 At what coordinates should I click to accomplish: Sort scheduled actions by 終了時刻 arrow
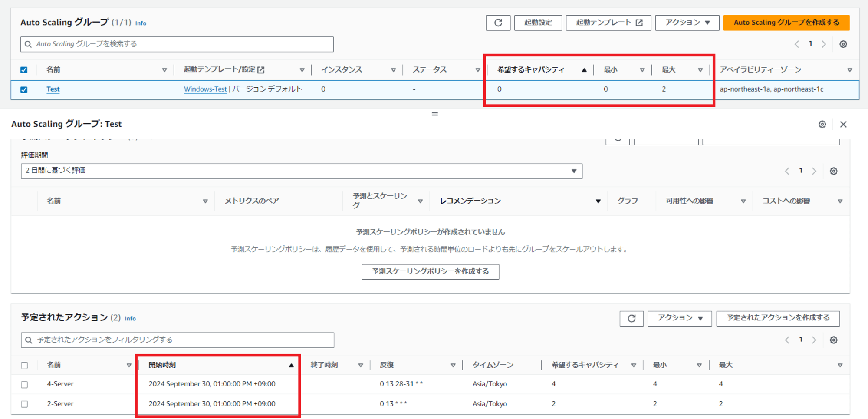[x=360, y=366]
